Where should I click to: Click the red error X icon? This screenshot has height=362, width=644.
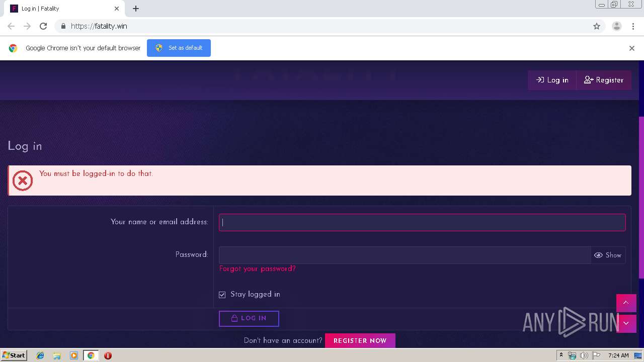click(x=23, y=180)
